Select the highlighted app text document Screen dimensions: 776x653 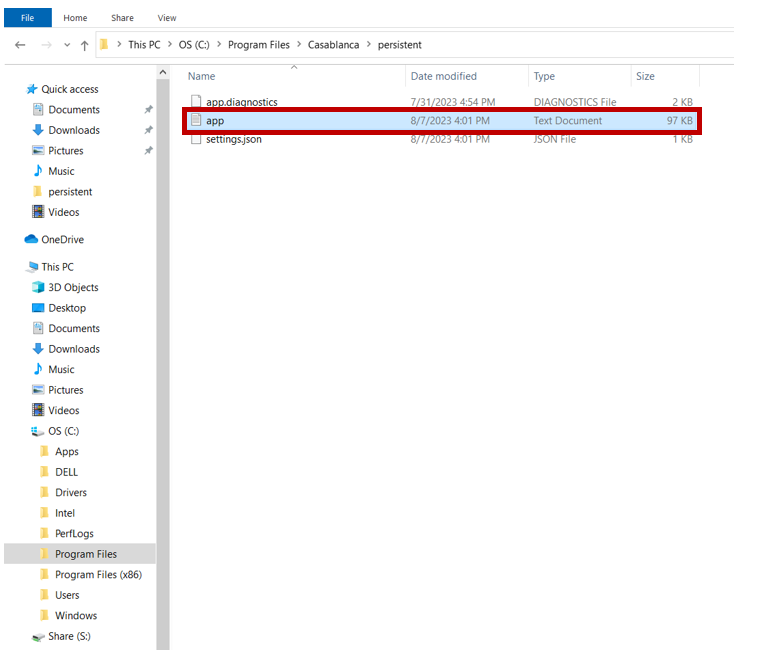click(215, 121)
